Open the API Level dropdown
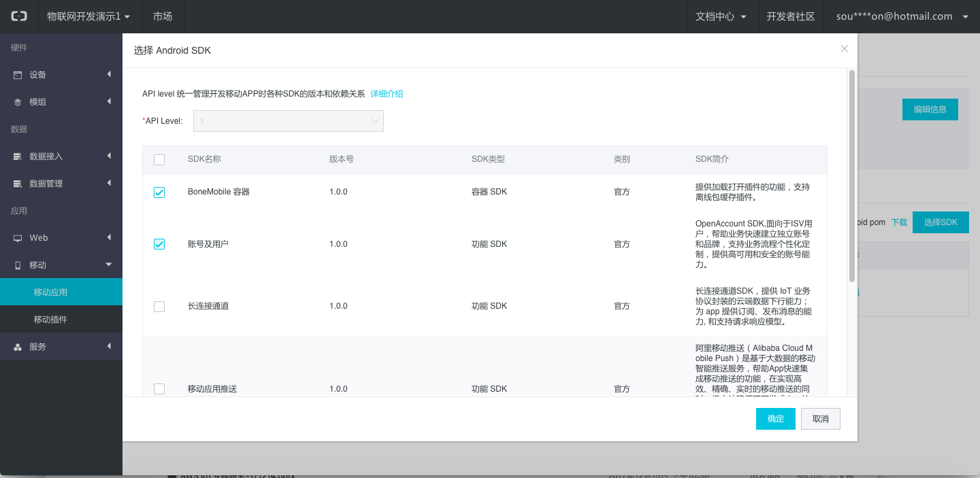This screenshot has width=980, height=478. (x=289, y=121)
